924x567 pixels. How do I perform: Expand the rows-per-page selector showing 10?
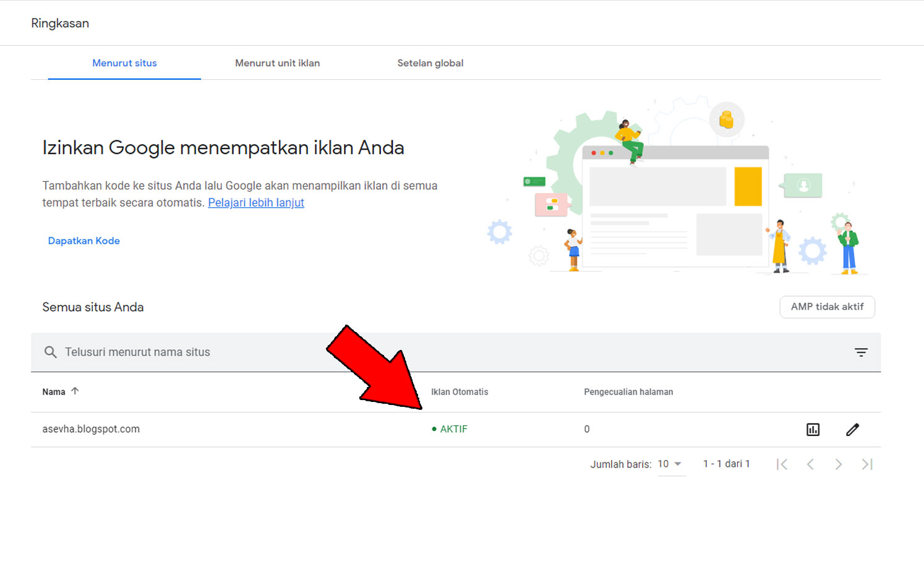[663, 464]
